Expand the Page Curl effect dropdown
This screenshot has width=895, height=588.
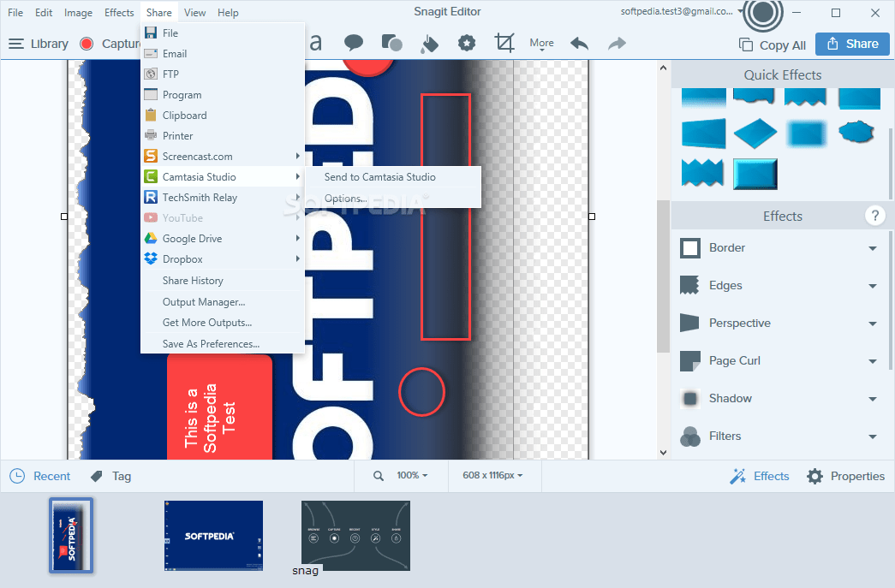point(873,361)
